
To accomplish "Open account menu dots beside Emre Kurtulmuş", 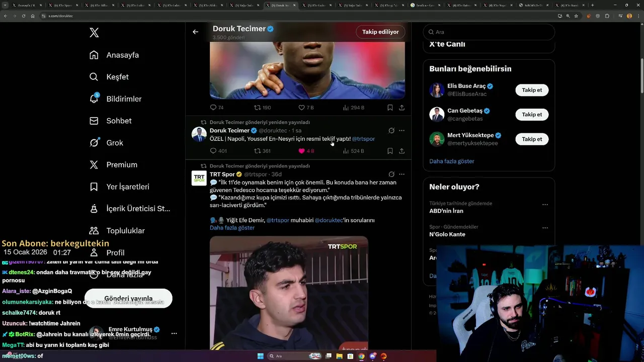I will tap(174, 333).
